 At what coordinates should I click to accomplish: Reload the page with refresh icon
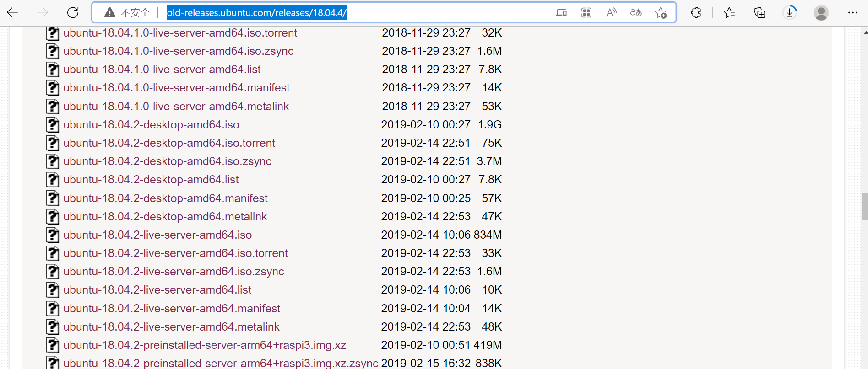pos(73,12)
